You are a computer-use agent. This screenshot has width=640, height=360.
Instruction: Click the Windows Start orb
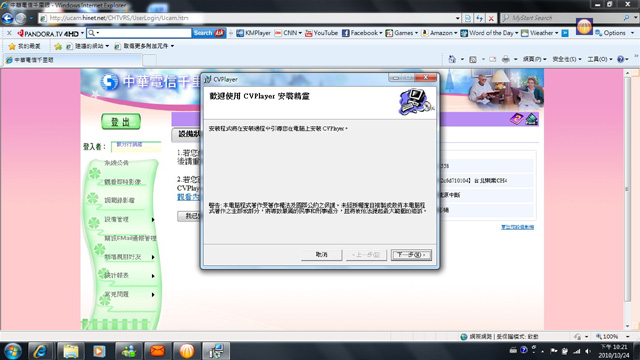[x=13, y=351]
